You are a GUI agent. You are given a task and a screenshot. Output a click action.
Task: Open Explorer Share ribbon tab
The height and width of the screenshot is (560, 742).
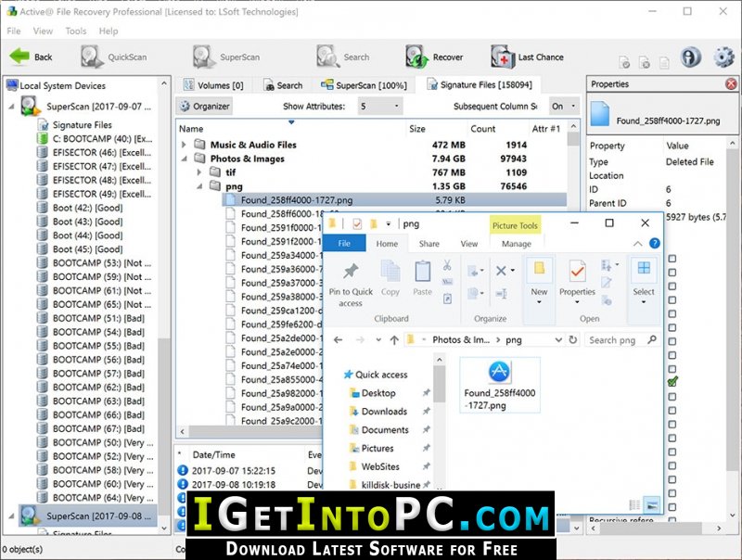[x=429, y=244]
